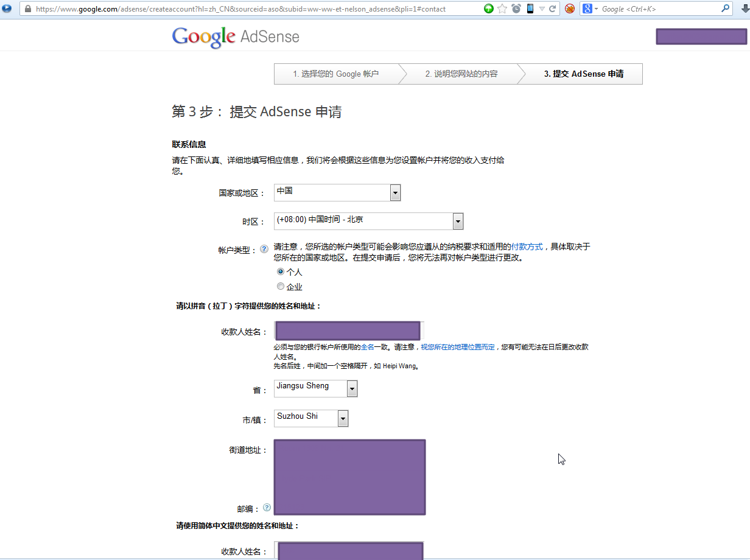Click the red blocked extension icon
Screen dimensions: 750x560
[570, 9]
